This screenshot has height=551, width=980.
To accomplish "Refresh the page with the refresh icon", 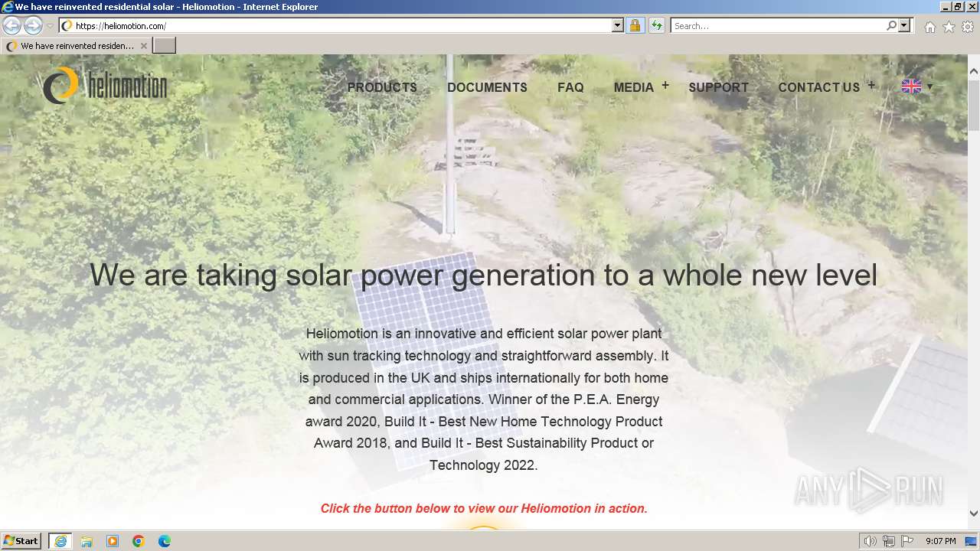I will pyautogui.click(x=656, y=25).
